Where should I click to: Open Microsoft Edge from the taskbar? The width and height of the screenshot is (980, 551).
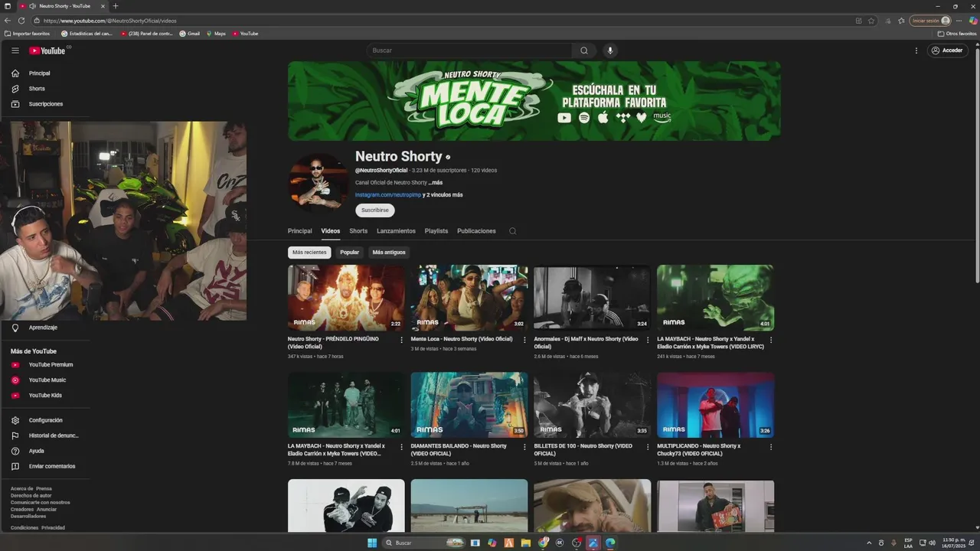[610, 543]
